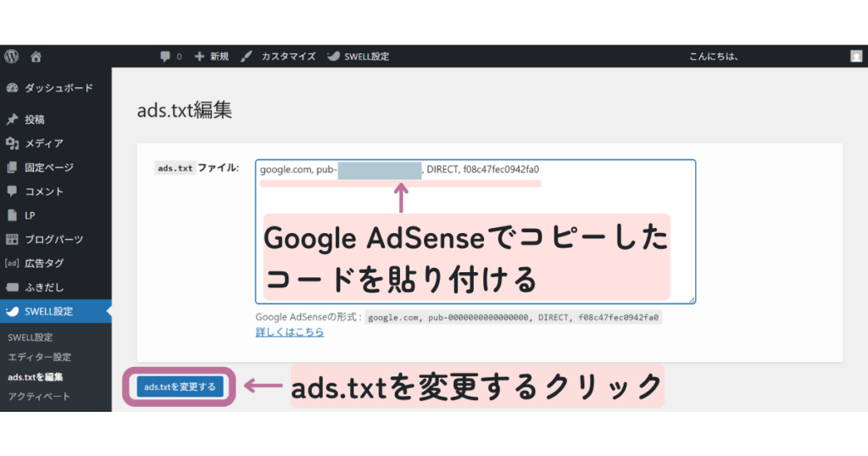This screenshot has width=868, height=456.
Task: Open the 投稿 menu
Action: tap(35, 120)
